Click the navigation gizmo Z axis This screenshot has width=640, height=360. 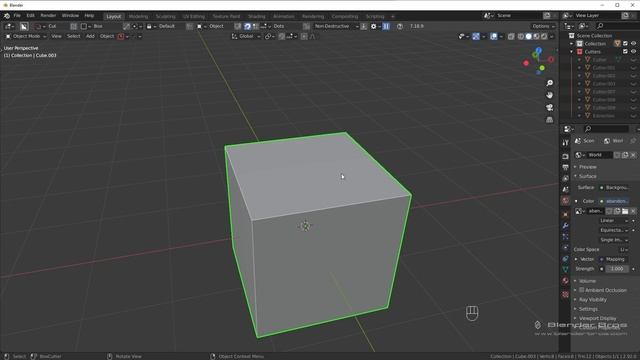point(539,50)
